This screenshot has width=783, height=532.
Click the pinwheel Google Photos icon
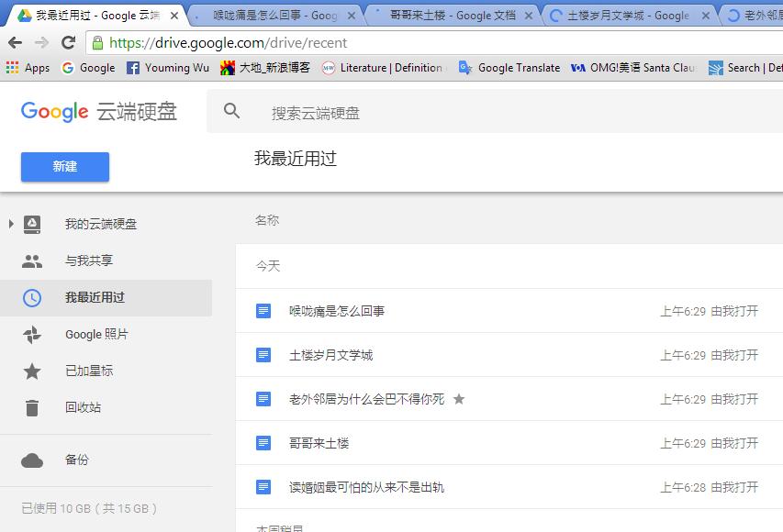32,335
